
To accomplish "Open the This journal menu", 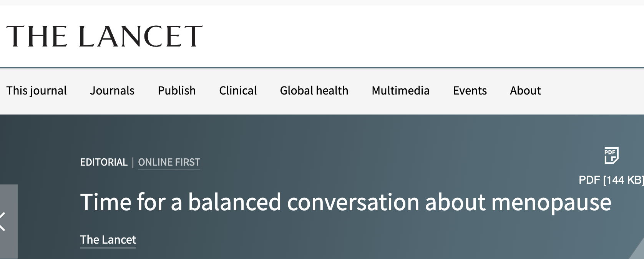I will click(x=37, y=91).
